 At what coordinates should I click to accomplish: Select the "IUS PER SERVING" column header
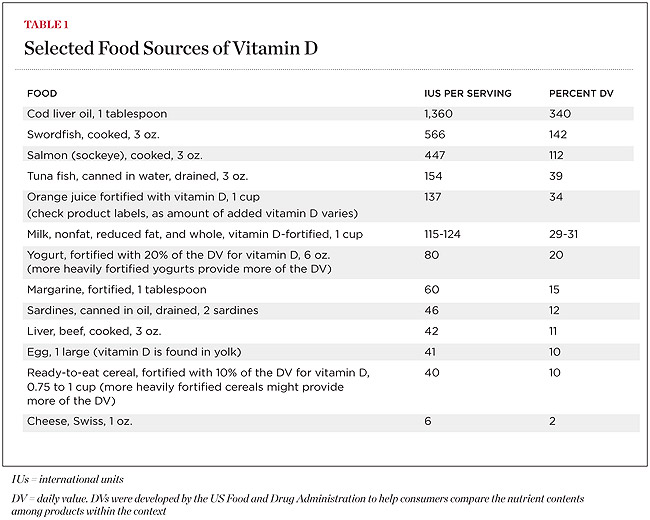click(x=468, y=93)
